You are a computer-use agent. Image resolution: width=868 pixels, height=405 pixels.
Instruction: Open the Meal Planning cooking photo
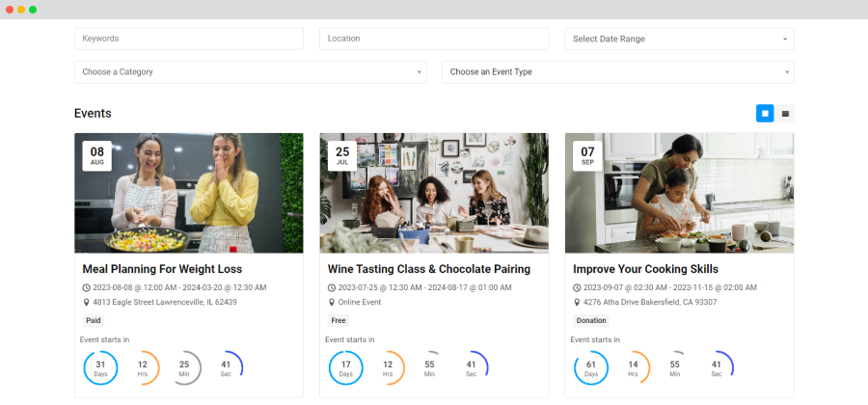coord(189,193)
